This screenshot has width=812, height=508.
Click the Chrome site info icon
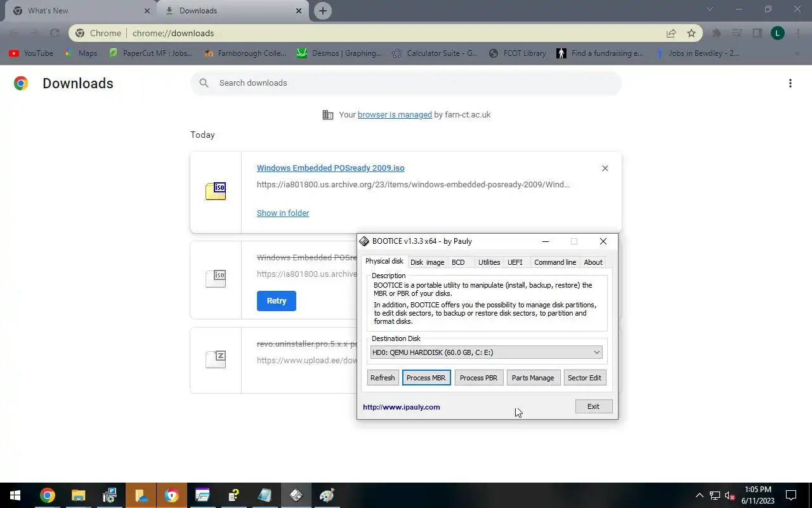(79, 33)
